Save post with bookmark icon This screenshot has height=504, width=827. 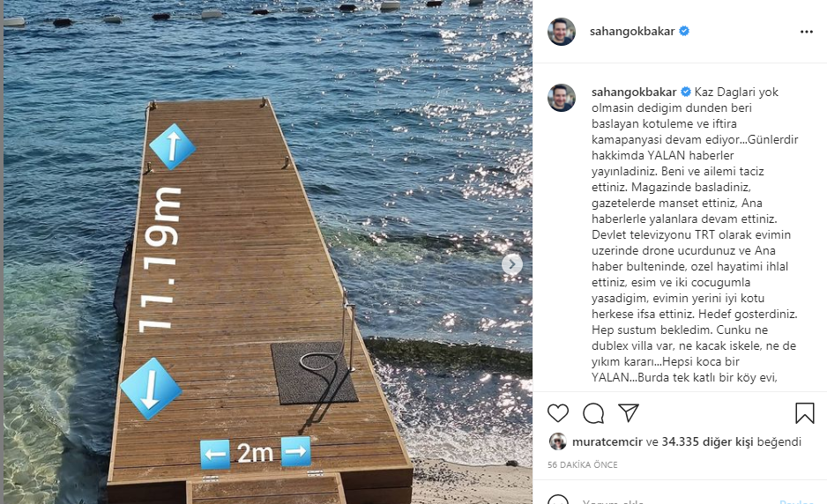(805, 413)
